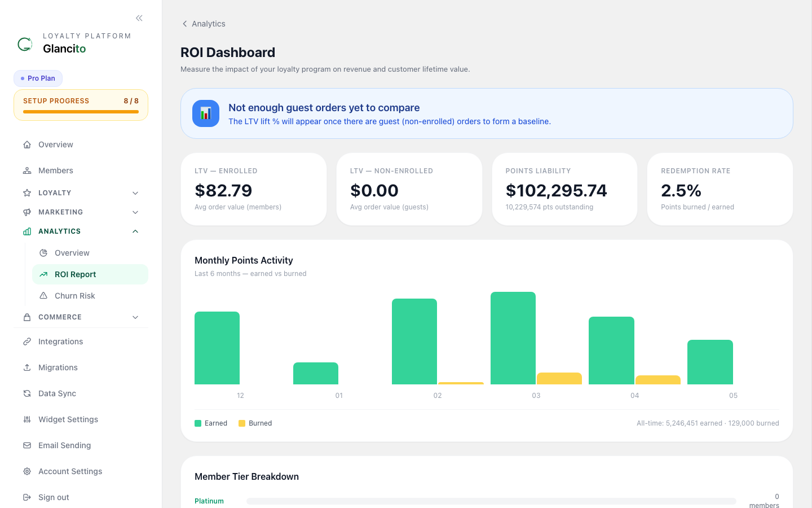Click the Analytics bar chart icon
Screen dimensions: 812x508
[27, 231]
